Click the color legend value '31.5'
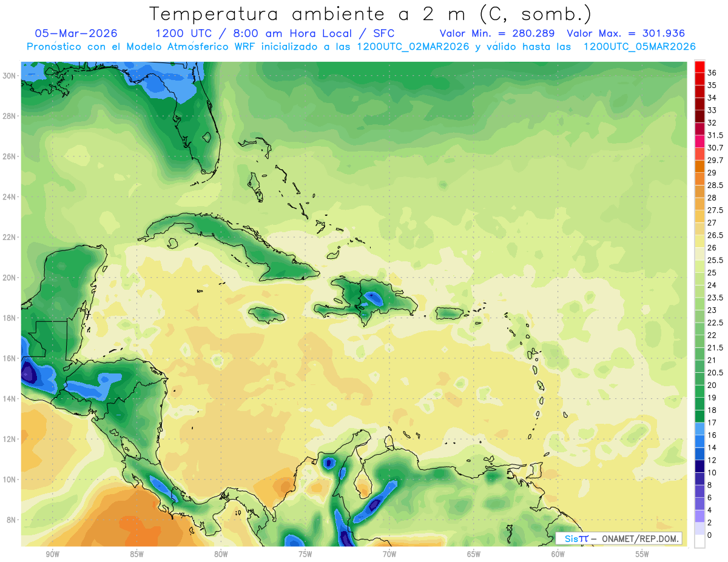Screen dimensions: 728x562 pos(715,135)
